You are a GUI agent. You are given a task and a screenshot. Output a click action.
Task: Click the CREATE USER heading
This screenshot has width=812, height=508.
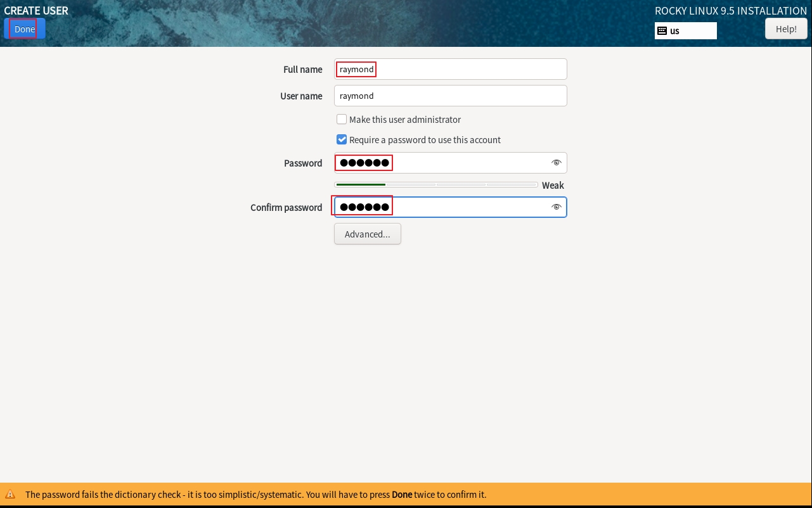(36, 10)
